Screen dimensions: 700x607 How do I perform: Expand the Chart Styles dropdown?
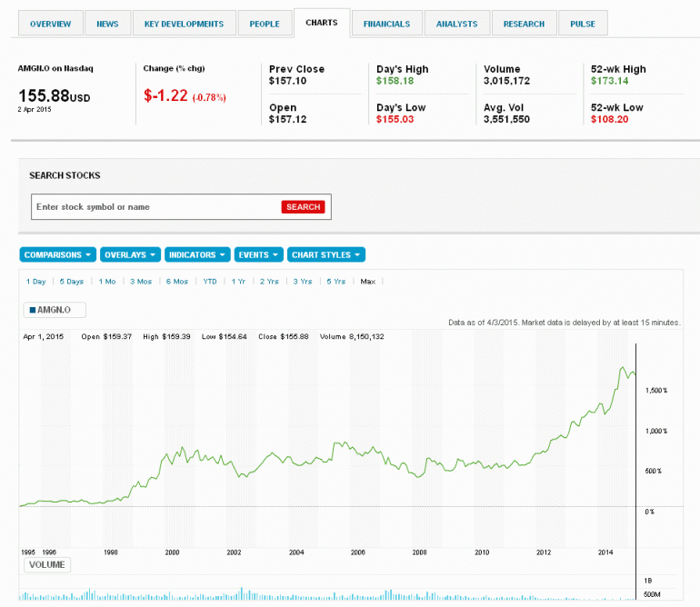pyautogui.click(x=326, y=255)
